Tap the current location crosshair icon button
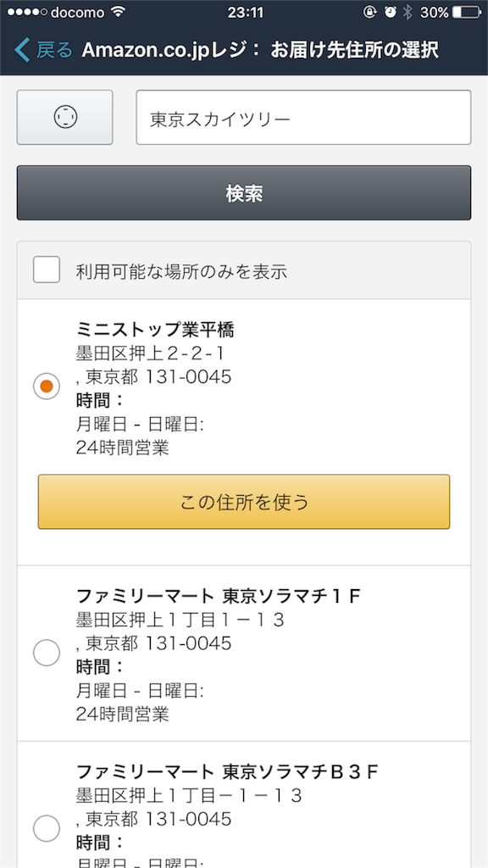Image resolution: width=488 pixels, height=868 pixels. tap(64, 117)
